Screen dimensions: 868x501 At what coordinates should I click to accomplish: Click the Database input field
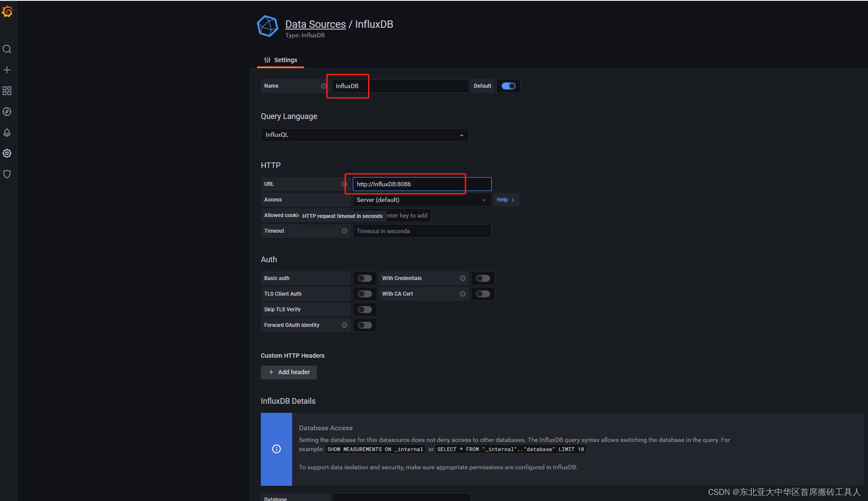click(x=401, y=498)
